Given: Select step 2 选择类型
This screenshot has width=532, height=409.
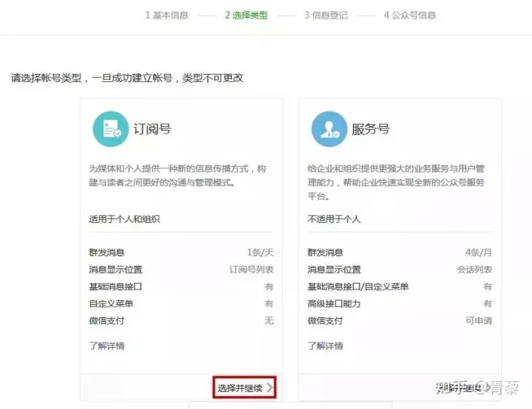Looking at the screenshot, I should tap(246, 16).
